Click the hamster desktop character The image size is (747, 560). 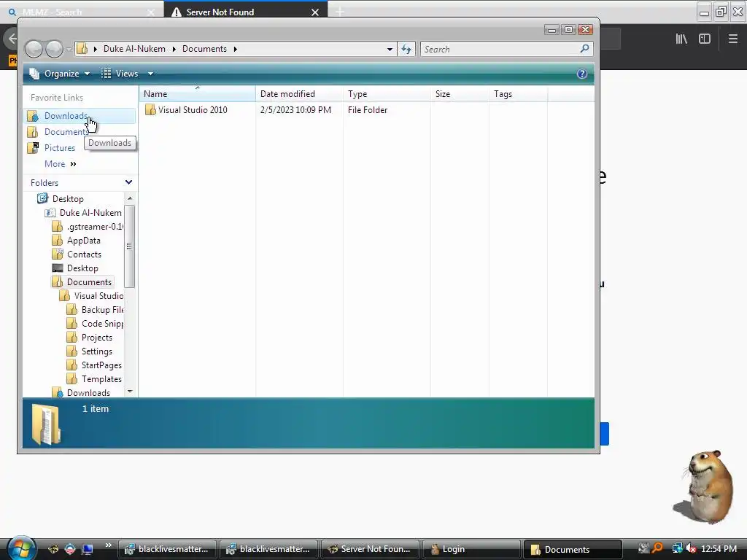pos(704,488)
